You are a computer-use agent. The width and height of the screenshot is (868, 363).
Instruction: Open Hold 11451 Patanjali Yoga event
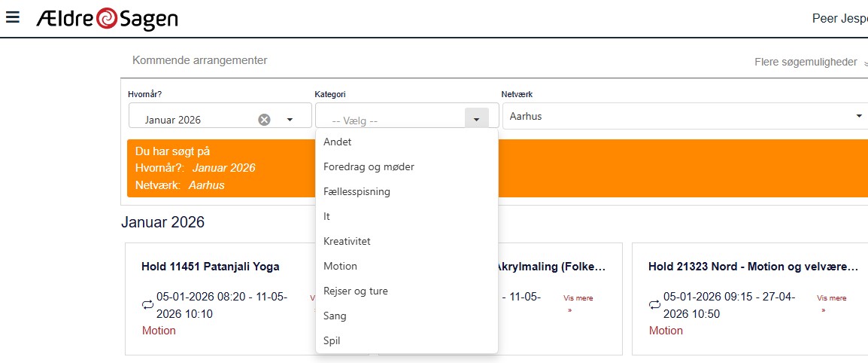point(211,266)
